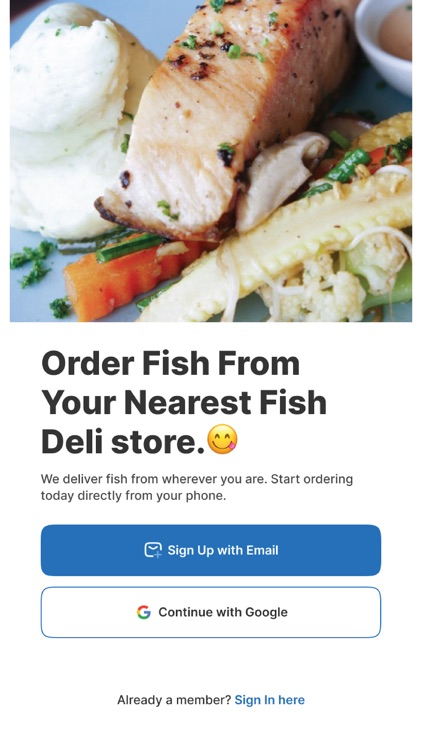Click the envelope icon in Sign Up button

click(x=153, y=550)
